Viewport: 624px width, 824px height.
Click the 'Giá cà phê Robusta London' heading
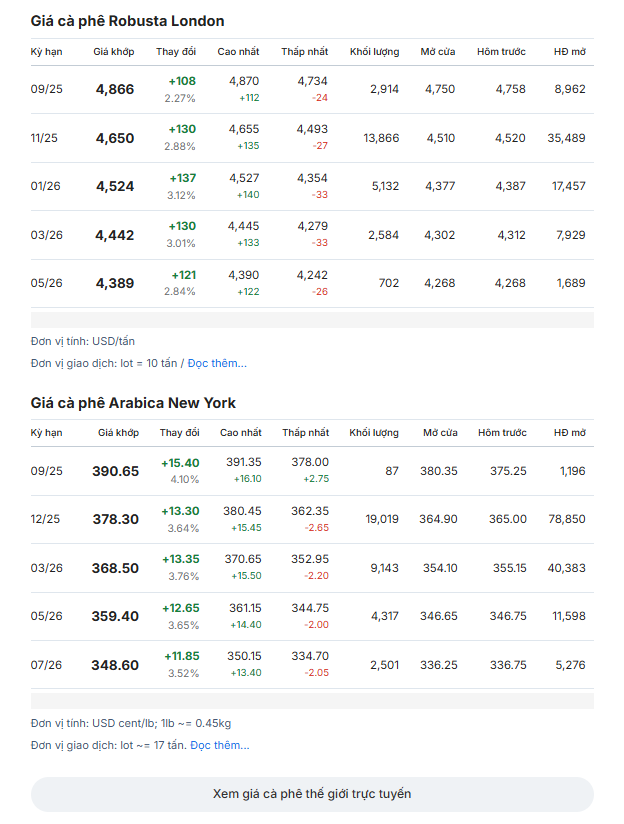coord(127,21)
